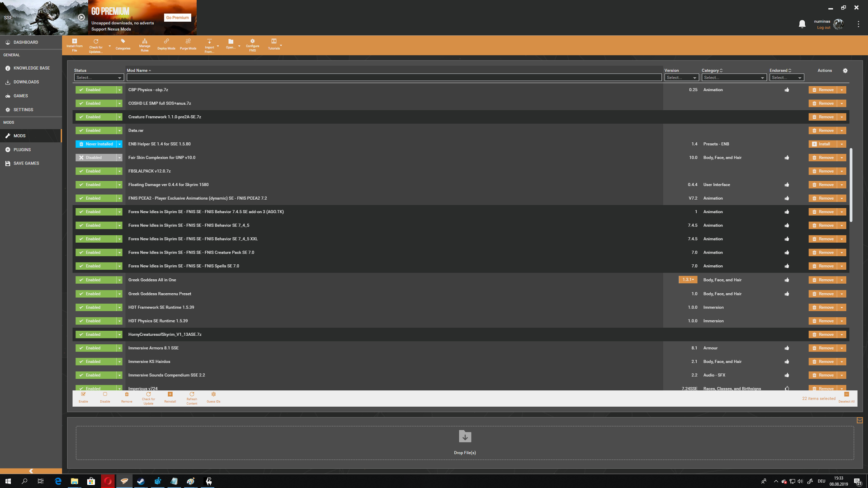This screenshot has height=488, width=868.
Task: Click Deselect All in bottom bar
Action: pos(846,398)
